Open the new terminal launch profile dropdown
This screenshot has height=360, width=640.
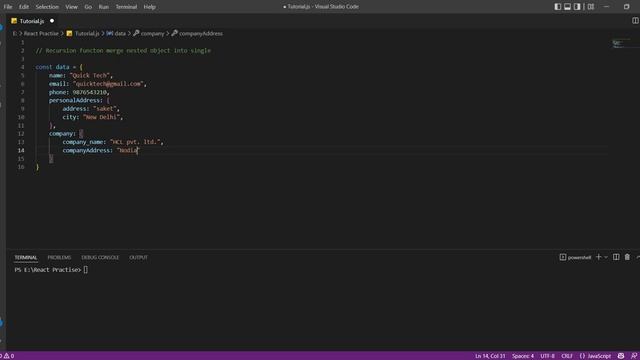point(606,257)
